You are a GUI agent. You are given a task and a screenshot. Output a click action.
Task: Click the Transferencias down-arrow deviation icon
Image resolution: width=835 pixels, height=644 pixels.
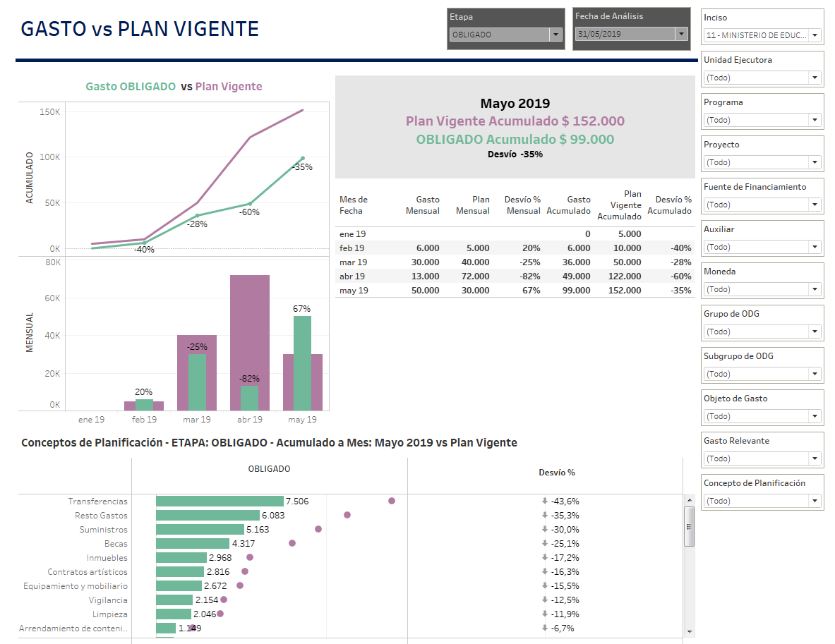[545, 501]
